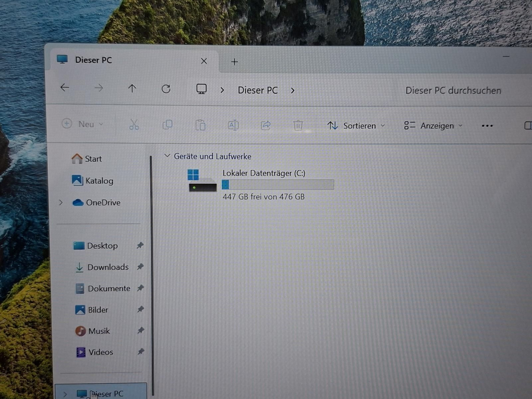The image size is (532, 399).
Task: Unpin Dokumente via its pin icon
Action: click(x=140, y=288)
